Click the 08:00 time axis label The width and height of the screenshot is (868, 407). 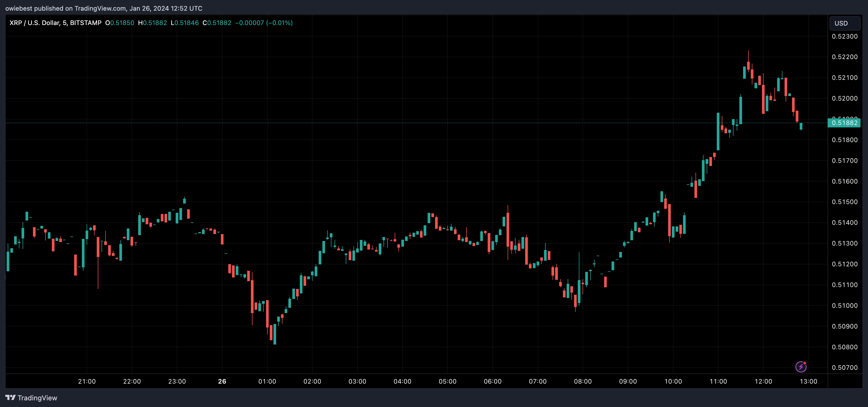coord(583,381)
